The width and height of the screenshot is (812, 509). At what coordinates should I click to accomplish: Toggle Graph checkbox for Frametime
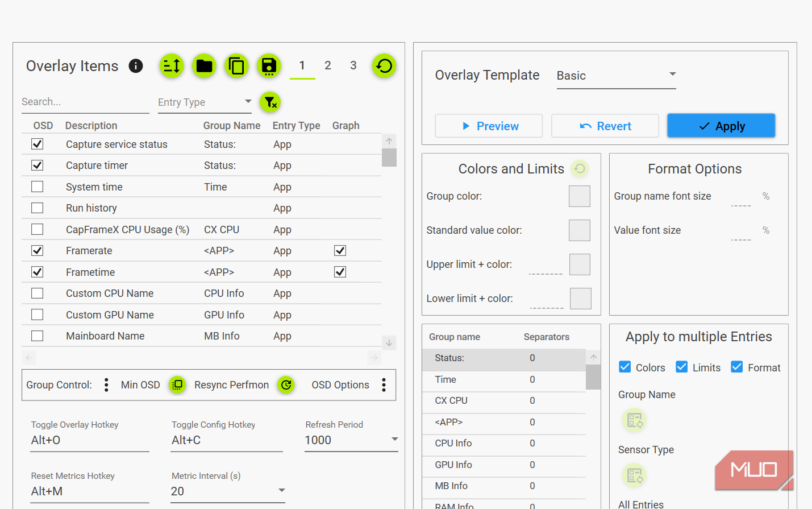340,272
